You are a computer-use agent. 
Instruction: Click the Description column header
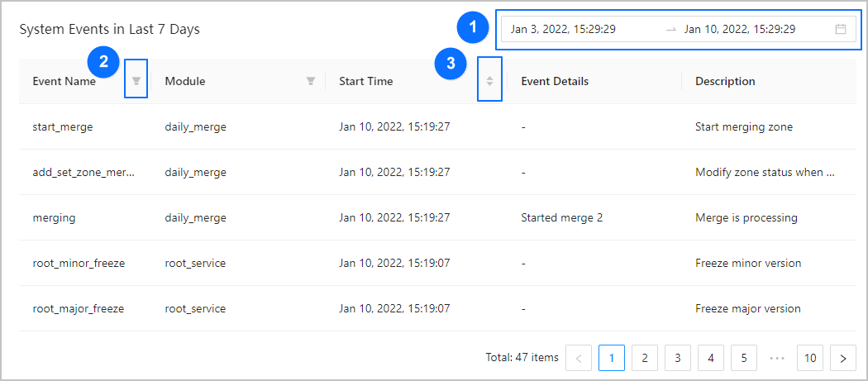[x=725, y=81]
